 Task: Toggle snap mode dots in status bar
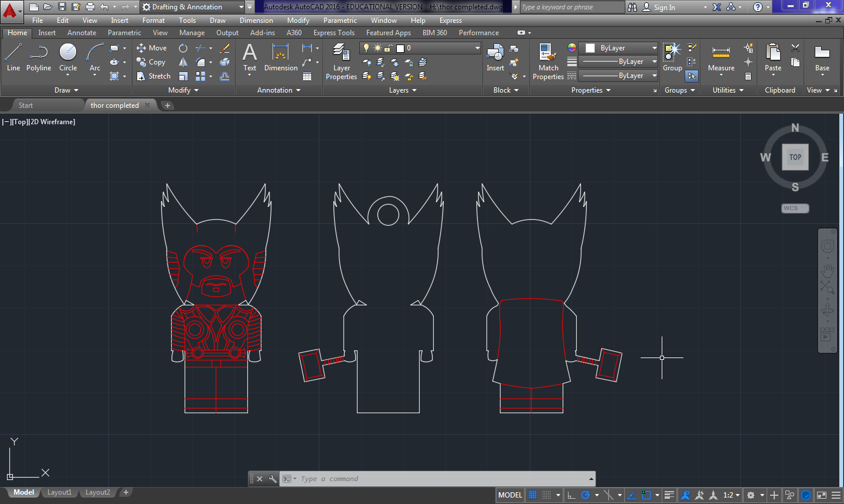[x=546, y=495]
